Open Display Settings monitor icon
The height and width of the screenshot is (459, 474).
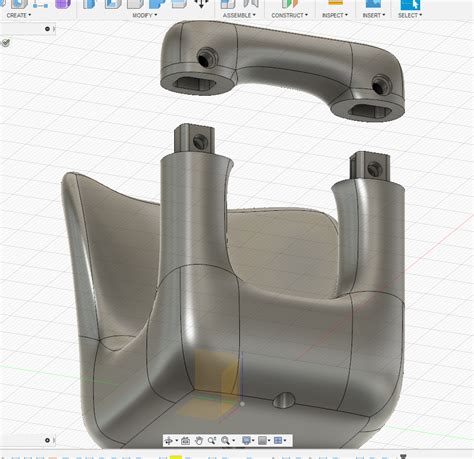point(246,441)
